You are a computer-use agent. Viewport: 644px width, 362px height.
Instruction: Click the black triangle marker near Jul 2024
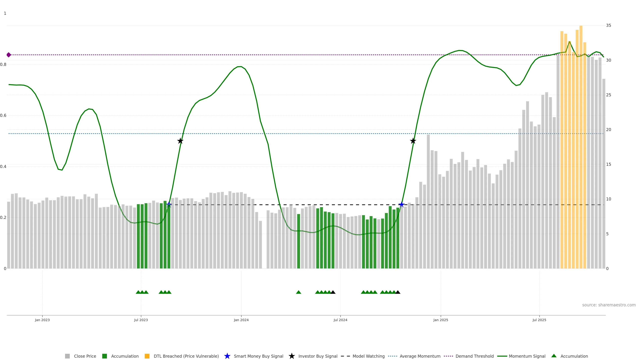(x=333, y=292)
